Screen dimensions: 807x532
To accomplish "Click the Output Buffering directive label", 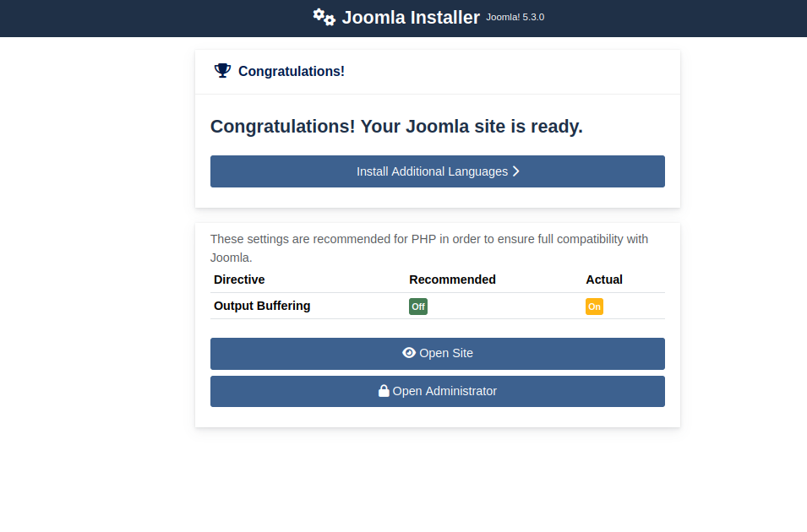I will pos(262,306).
